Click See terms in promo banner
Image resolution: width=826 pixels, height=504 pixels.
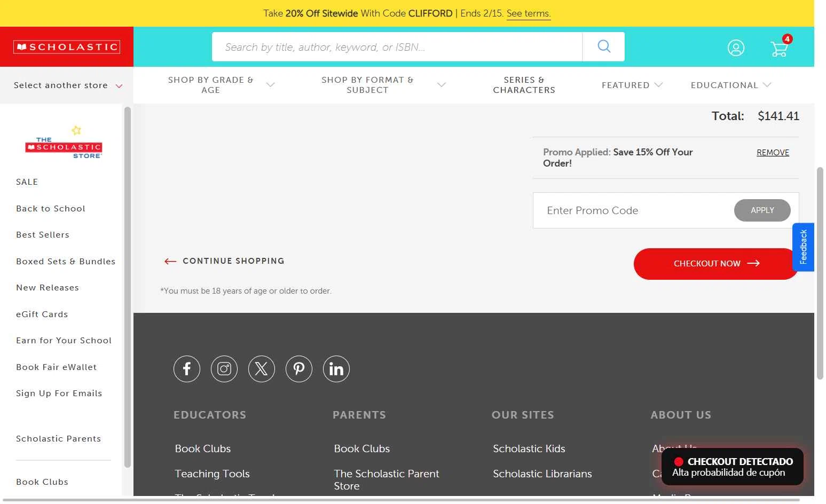(529, 13)
